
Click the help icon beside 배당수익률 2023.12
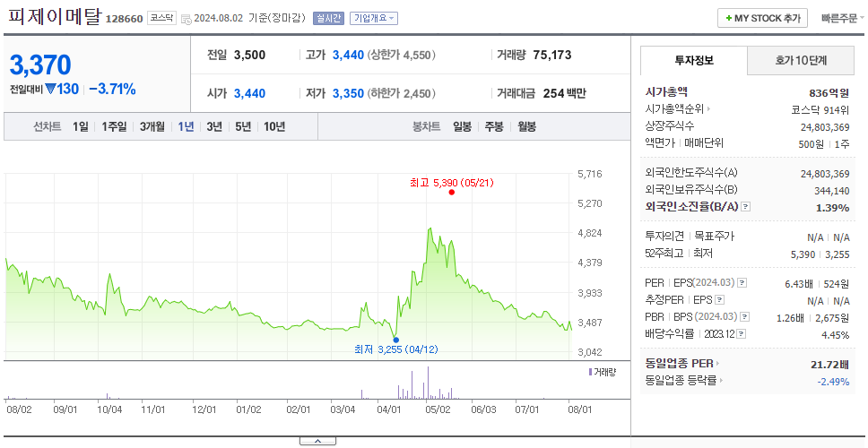point(742,334)
